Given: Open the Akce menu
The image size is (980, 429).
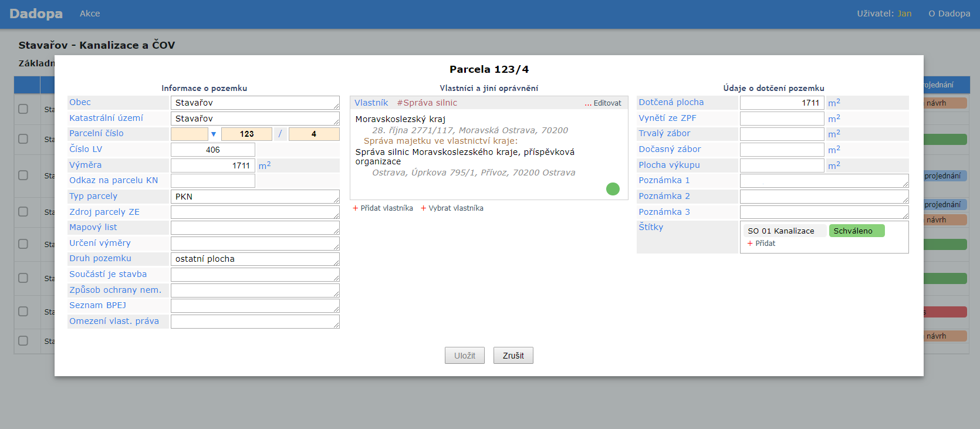Looking at the screenshot, I should [x=90, y=13].
